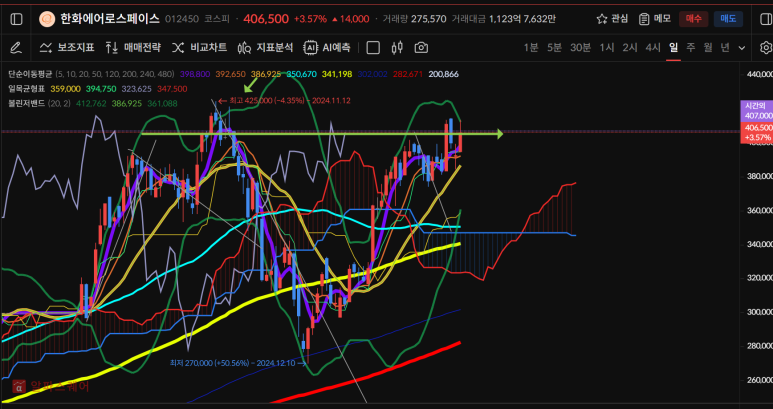Select 1분 timeframe

point(530,48)
